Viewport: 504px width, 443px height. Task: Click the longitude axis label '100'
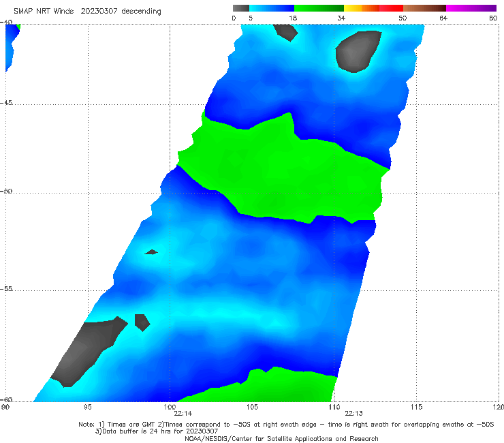coord(170,408)
